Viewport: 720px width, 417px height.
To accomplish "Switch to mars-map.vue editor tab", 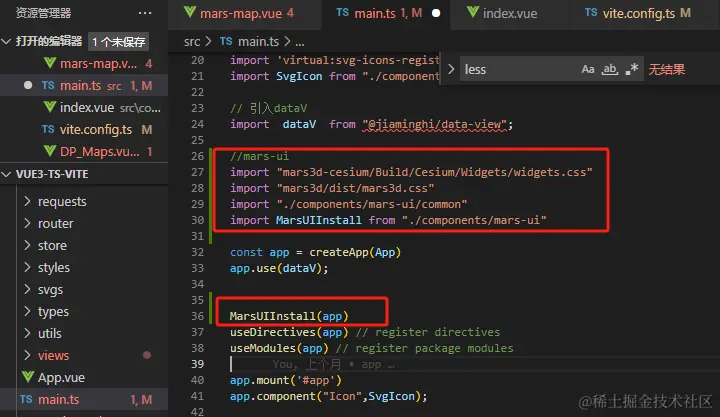I will click(245, 14).
